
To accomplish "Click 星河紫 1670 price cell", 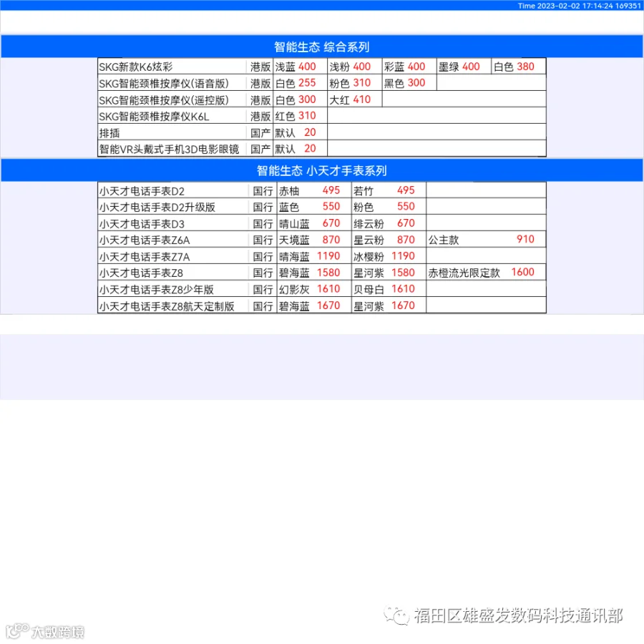I will (x=389, y=306).
